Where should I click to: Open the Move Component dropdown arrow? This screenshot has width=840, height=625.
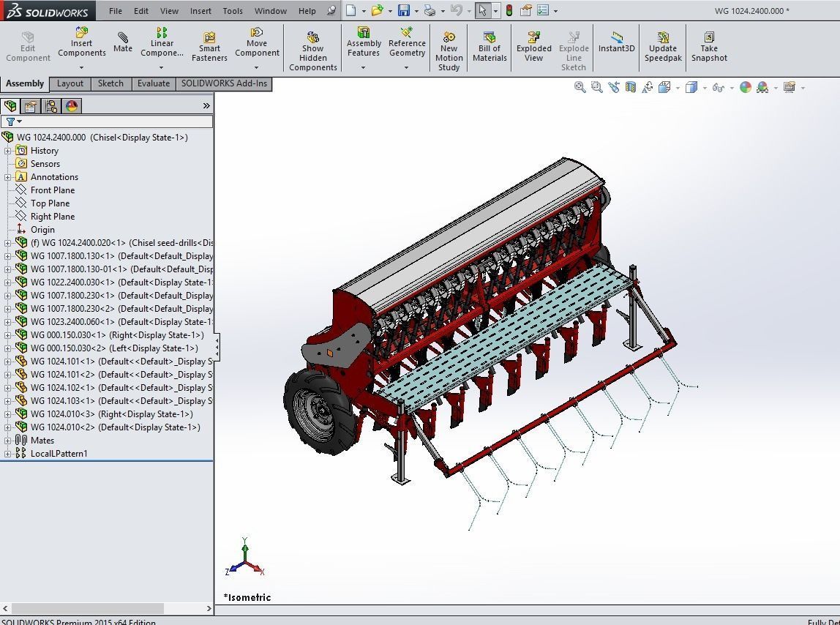click(257, 67)
